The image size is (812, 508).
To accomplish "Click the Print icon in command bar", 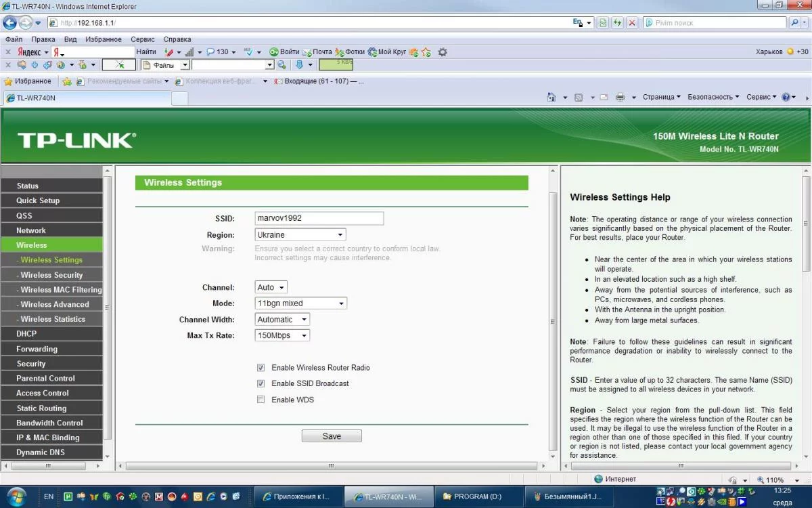I will click(620, 98).
